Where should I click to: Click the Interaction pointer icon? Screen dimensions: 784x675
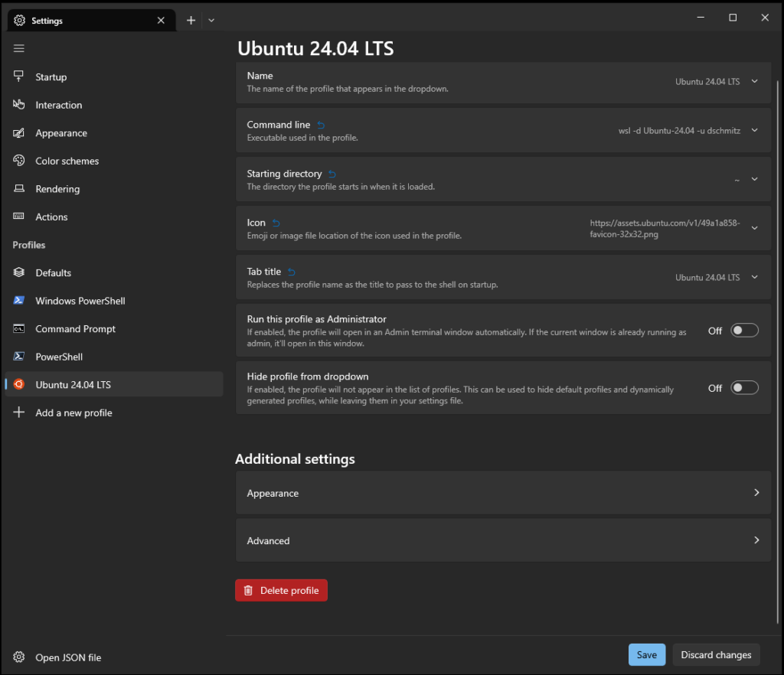(x=19, y=104)
